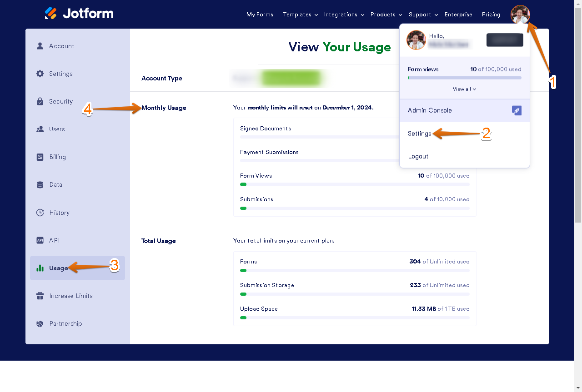Open the Data sidebar tab
The image size is (582, 392).
pyautogui.click(x=77, y=184)
